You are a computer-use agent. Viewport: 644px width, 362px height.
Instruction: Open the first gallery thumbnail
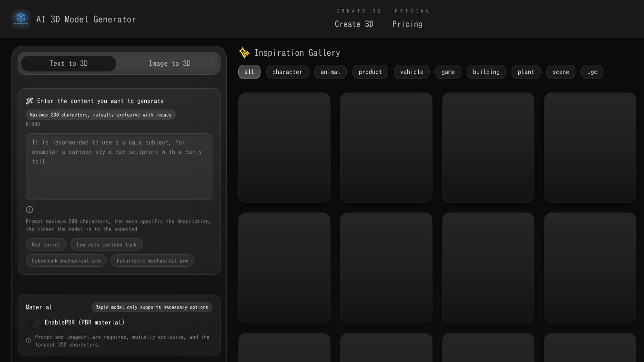tap(284, 148)
